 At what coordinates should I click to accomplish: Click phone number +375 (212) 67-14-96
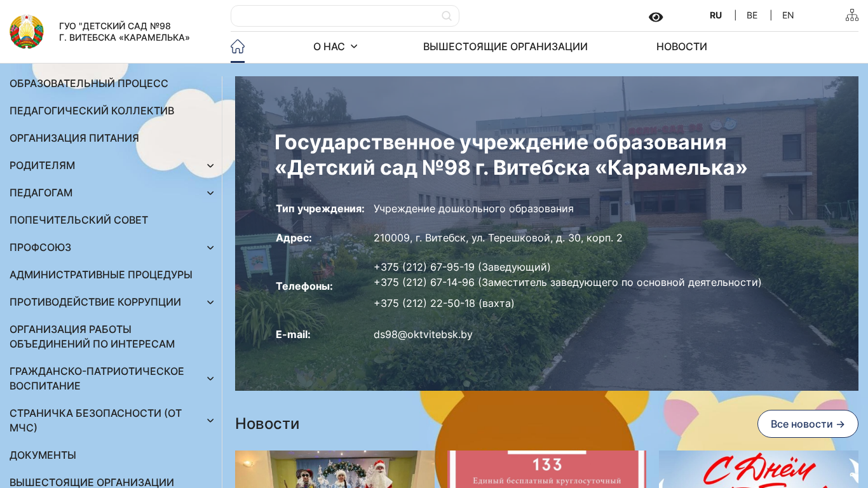click(x=424, y=282)
